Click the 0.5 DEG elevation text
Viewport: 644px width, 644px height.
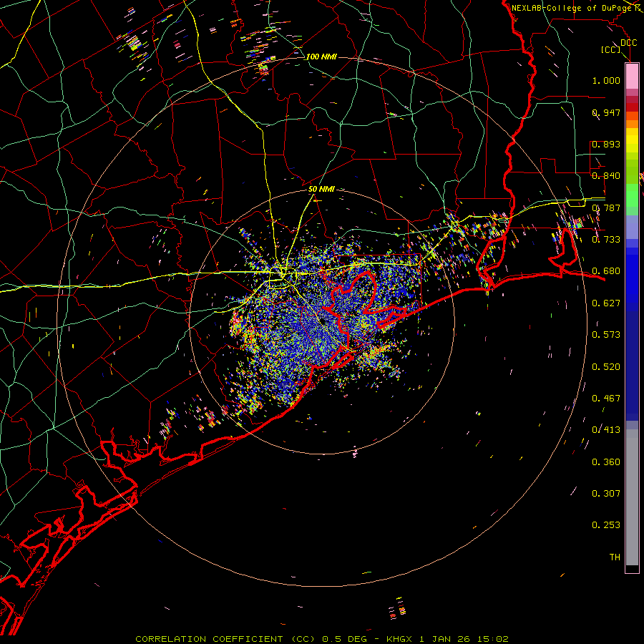click(x=345, y=639)
